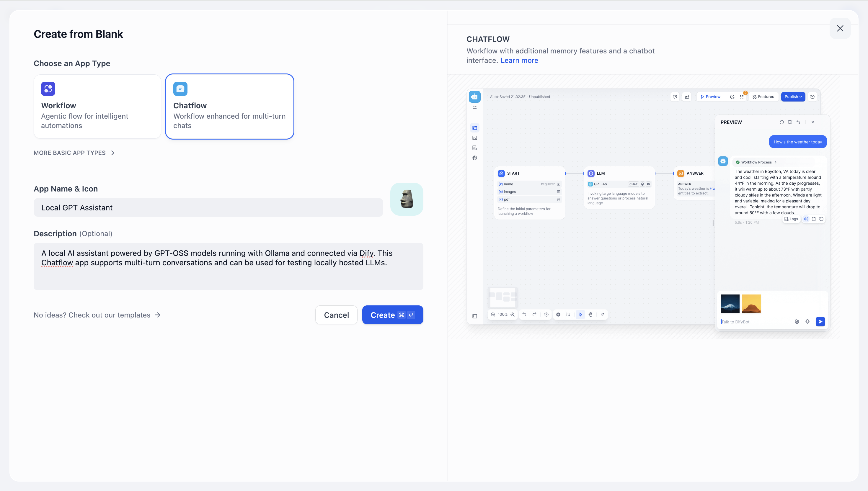The width and height of the screenshot is (868, 491).
Task: Click the blue send arrow icon
Action: pyautogui.click(x=820, y=322)
